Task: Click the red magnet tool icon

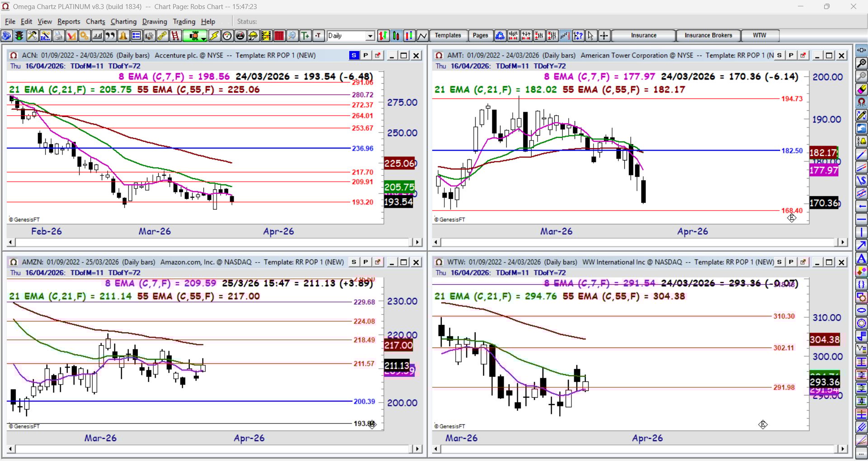Action: tap(862, 102)
